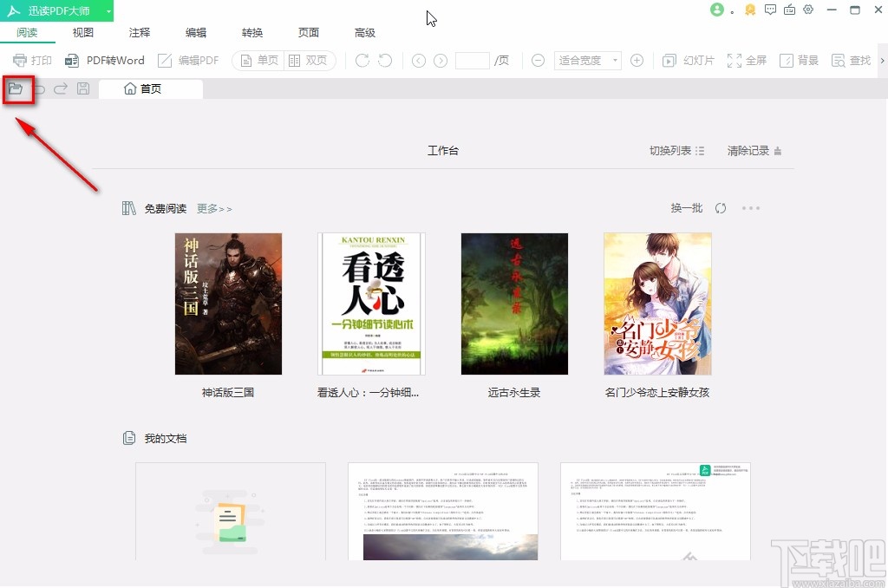Zoom out with minus icon

(538, 60)
